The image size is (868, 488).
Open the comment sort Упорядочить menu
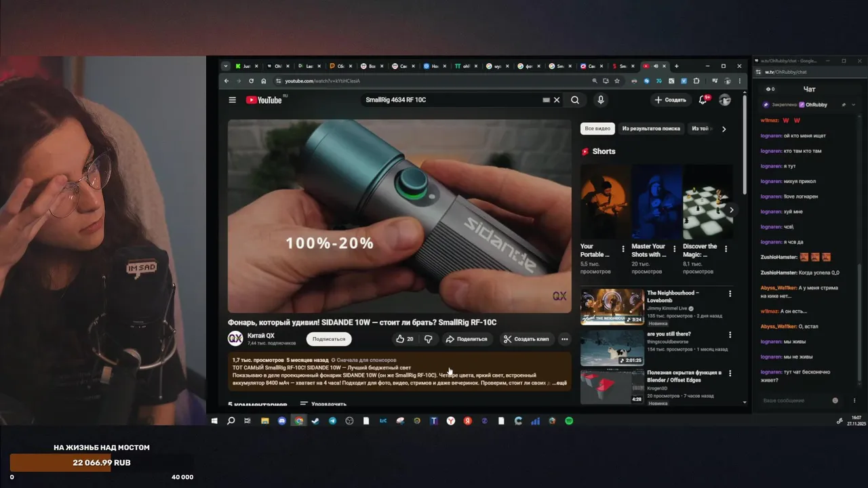pyautogui.click(x=323, y=404)
